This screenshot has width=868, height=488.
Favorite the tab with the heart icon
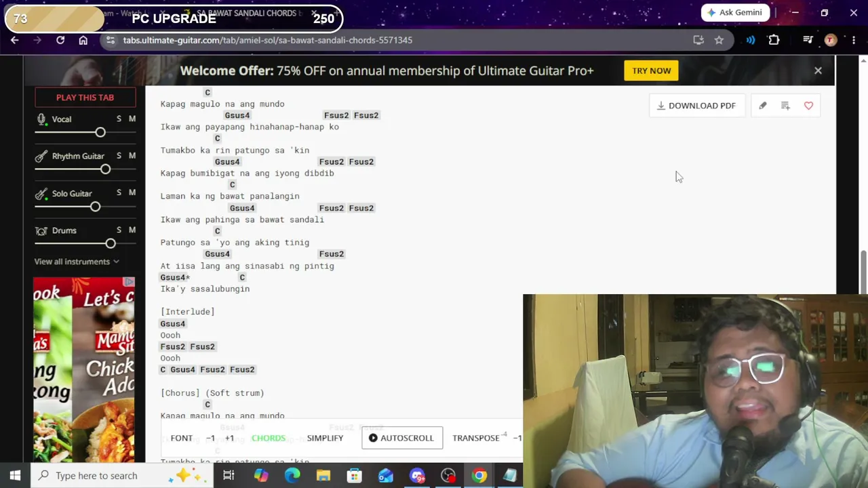(x=808, y=106)
